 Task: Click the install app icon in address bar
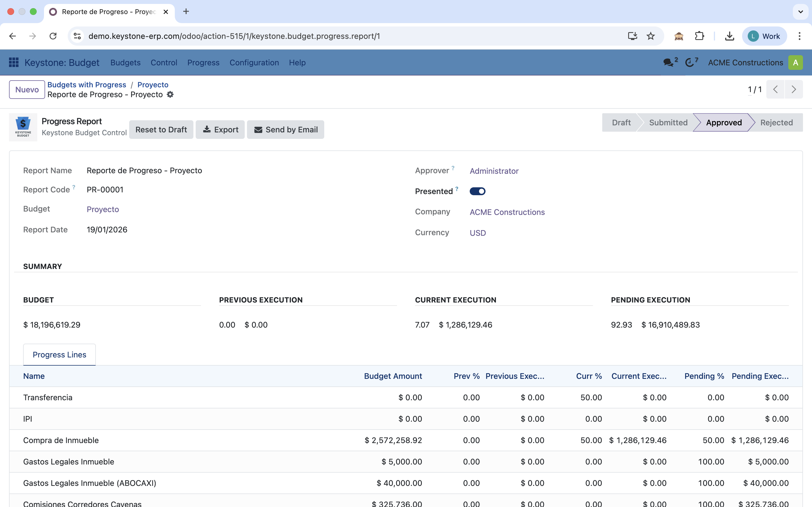pyautogui.click(x=632, y=36)
